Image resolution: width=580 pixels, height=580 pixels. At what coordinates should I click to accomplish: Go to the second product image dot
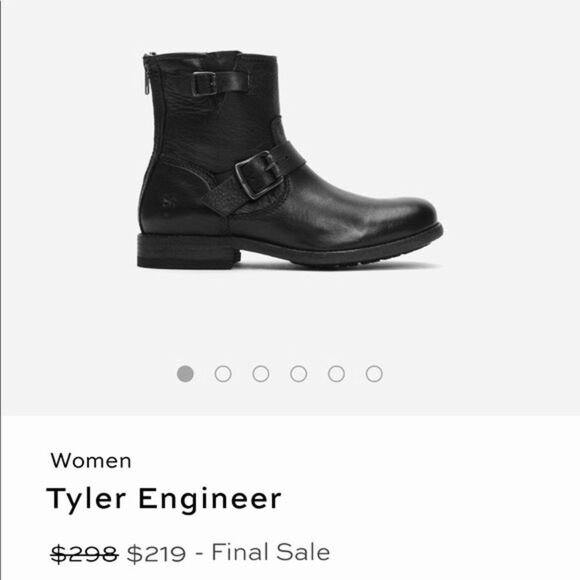coord(223,374)
